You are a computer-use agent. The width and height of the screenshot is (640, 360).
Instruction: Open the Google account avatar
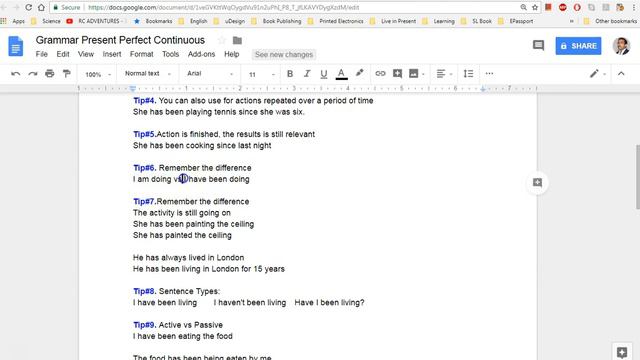click(x=621, y=46)
